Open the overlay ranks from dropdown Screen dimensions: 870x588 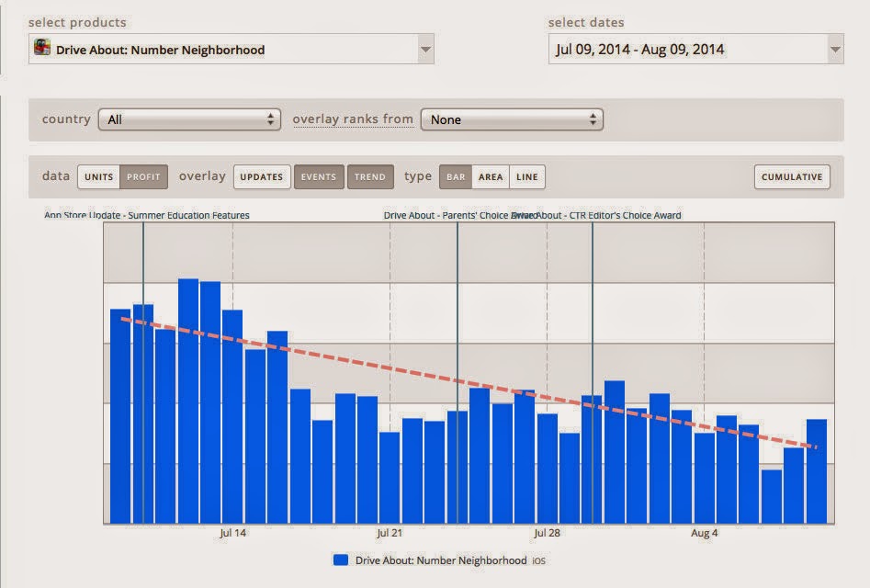[x=512, y=119]
